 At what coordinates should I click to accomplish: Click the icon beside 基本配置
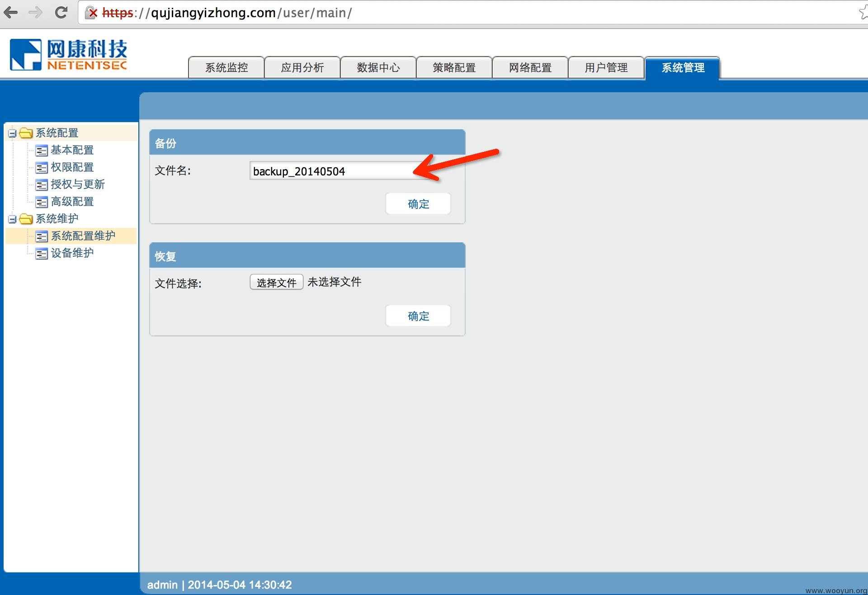point(42,150)
